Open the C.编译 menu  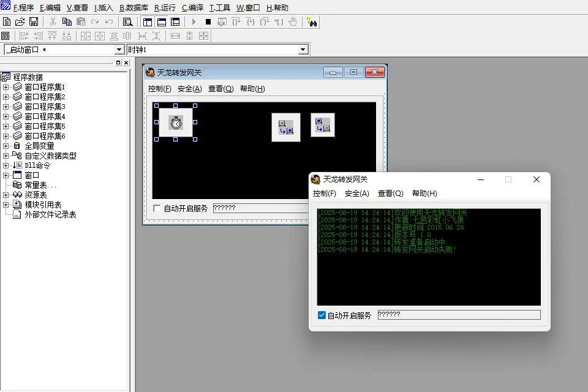pos(192,8)
